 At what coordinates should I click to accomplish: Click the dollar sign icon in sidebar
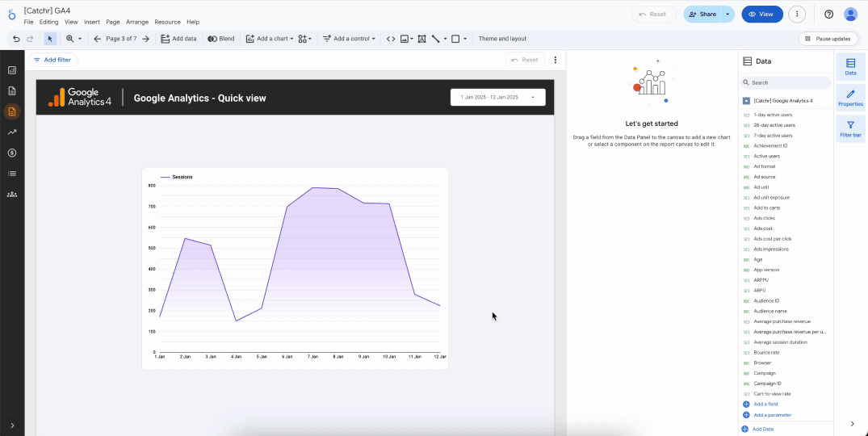pyautogui.click(x=12, y=153)
